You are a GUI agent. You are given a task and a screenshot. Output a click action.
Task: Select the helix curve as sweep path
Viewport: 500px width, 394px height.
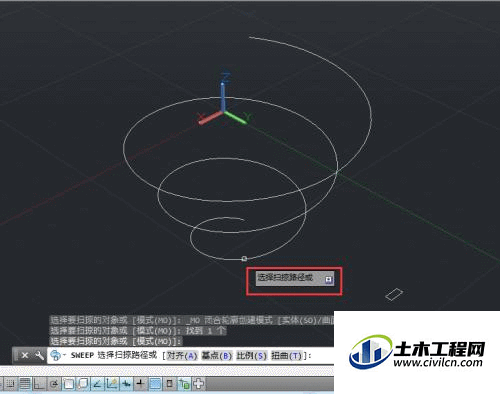244,259
